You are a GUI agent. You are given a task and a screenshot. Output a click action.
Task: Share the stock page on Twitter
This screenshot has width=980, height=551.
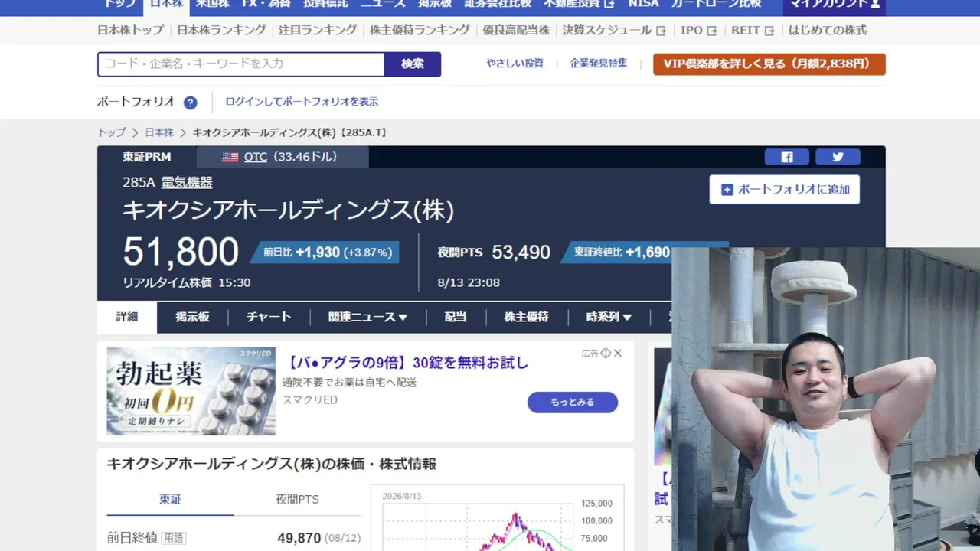(x=838, y=157)
